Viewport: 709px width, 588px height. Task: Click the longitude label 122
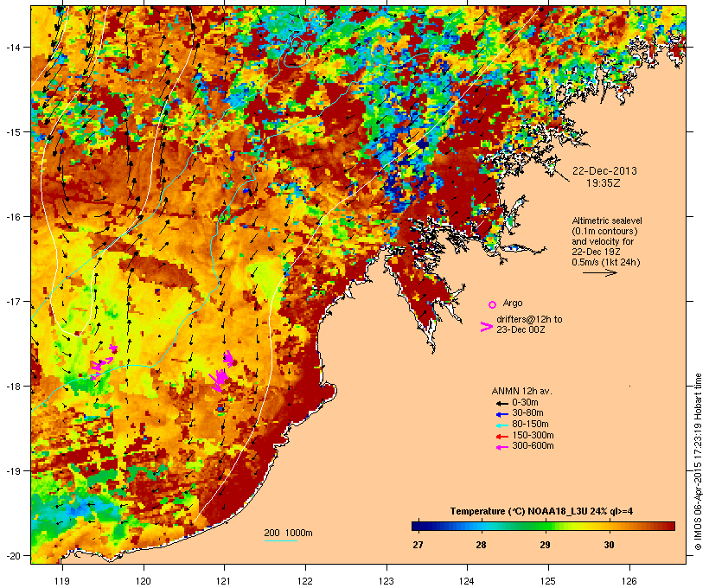click(x=305, y=581)
